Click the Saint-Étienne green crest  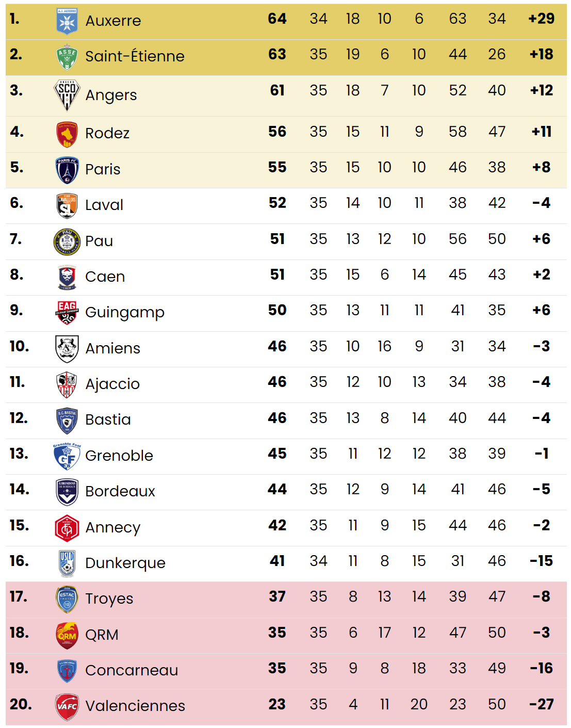click(67, 57)
